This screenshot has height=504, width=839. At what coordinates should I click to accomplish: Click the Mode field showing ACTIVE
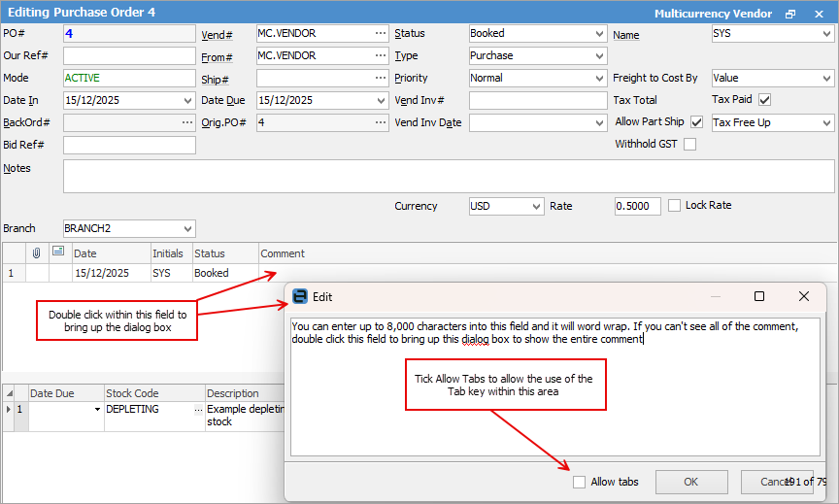click(129, 78)
